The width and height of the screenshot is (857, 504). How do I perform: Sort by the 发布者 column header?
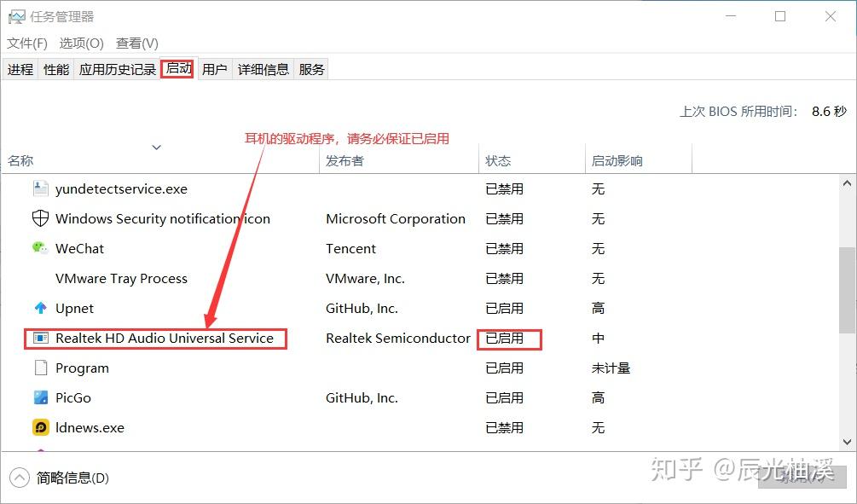[x=399, y=160]
